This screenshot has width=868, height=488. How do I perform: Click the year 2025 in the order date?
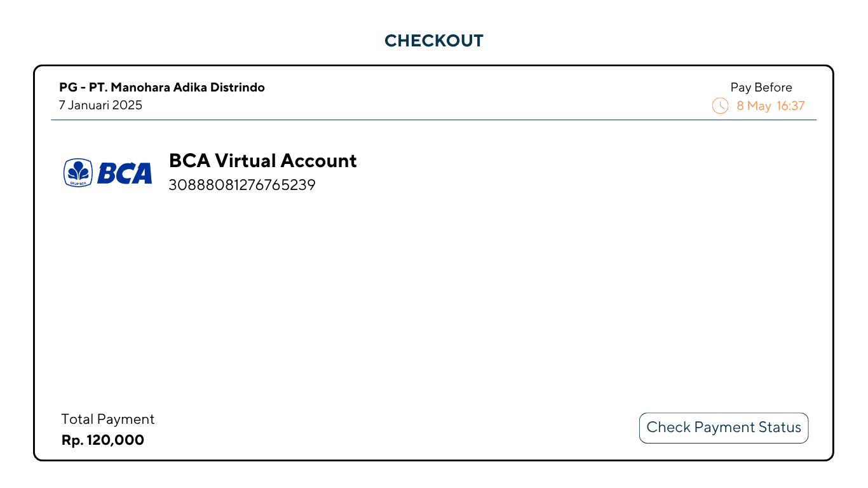pos(128,105)
